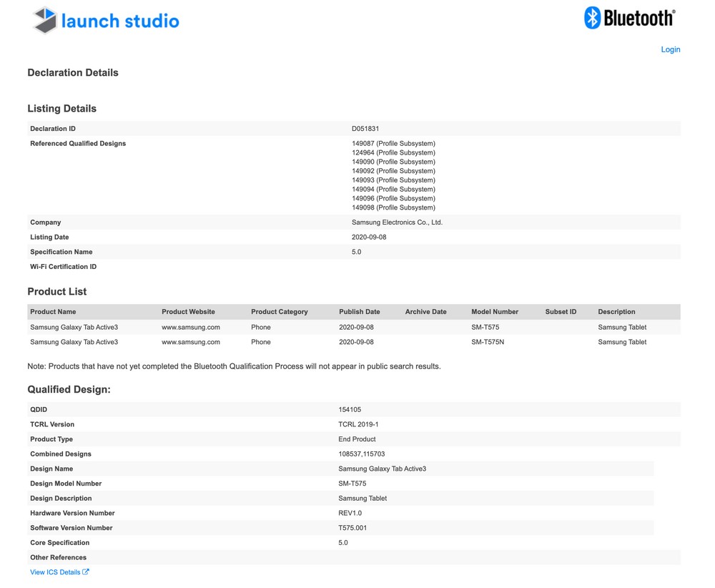Screen dimensions: 715x588
Task: Click the launch studio wordmark
Action: point(120,21)
